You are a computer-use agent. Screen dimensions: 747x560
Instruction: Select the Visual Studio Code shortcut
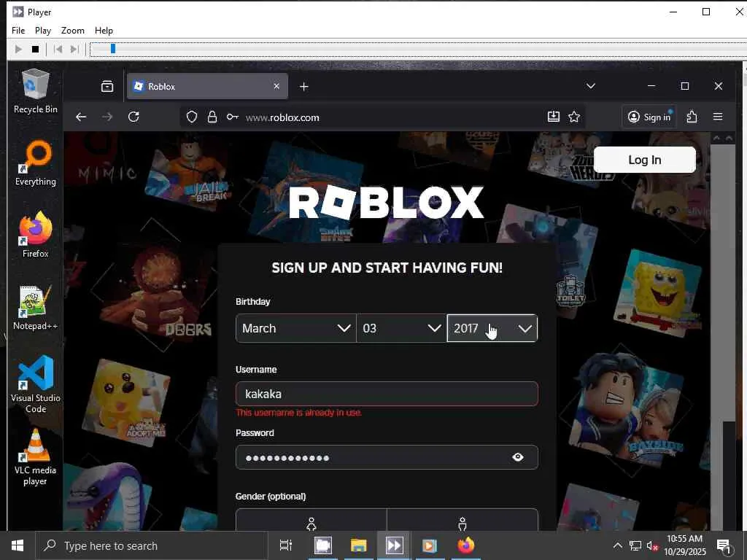(35, 385)
